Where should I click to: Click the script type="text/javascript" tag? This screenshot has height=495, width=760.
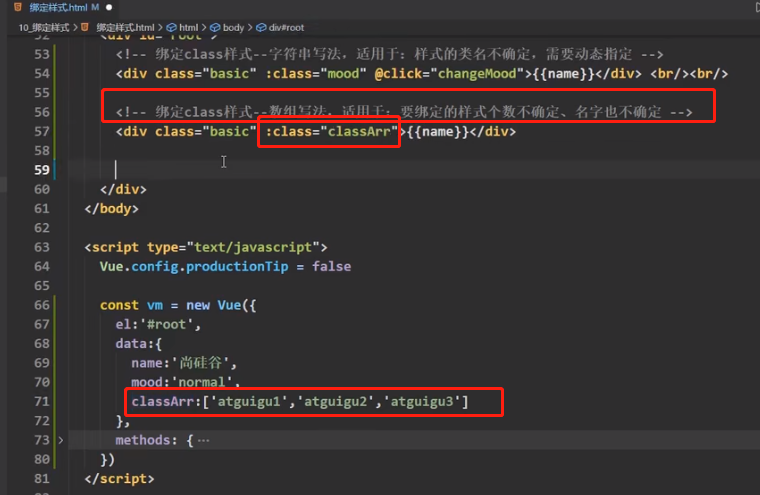(x=206, y=247)
